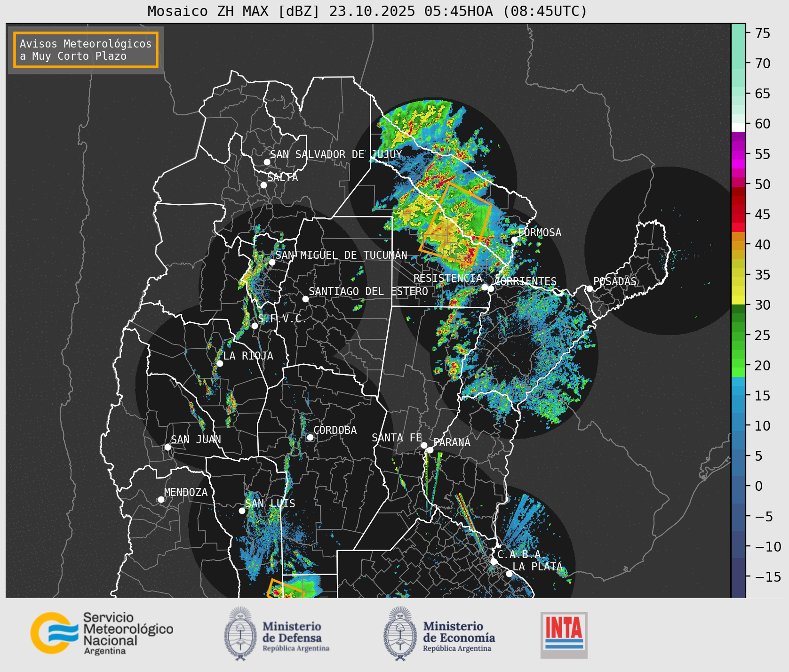This screenshot has width=789, height=672.
Task: Click the Posadas marker dot
Action: (x=590, y=288)
